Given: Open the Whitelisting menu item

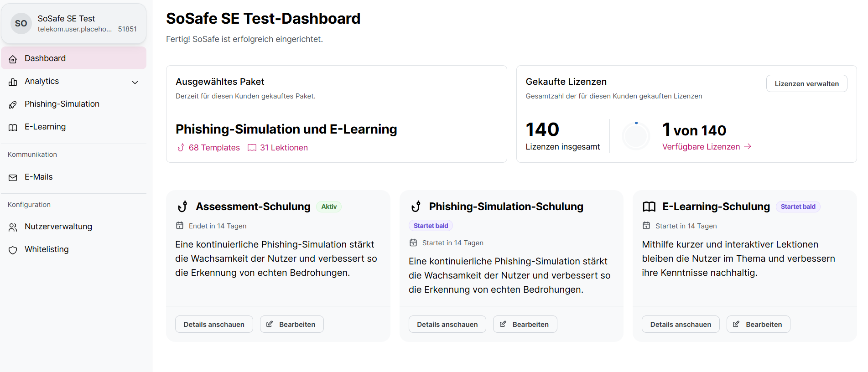Looking at the screenshot, I should pyautogui.click(x=47, y=249).
